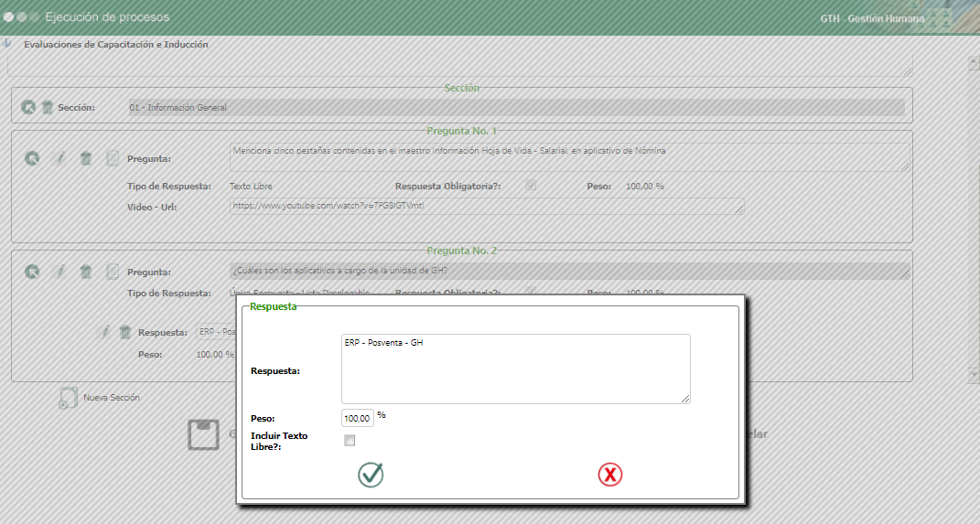Click the '100,00 %' Peso value in Pregunta No. 1
This screenshot has height=524, width=980.
(644, 187)
